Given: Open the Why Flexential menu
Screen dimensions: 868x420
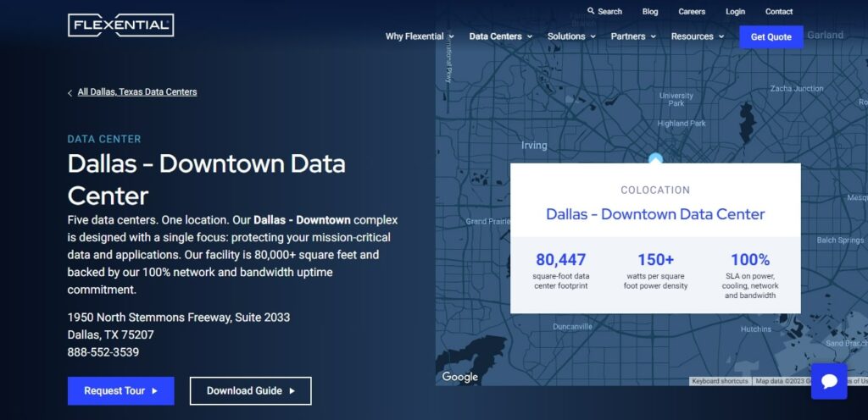Looking at the screenshot, I should pyautogui.click(x=415, y=36).
